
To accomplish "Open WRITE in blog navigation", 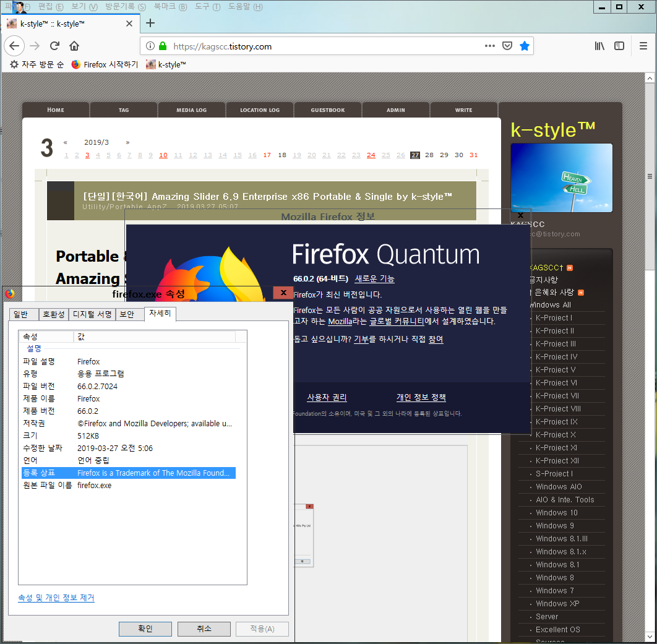I will click(463, 109).
